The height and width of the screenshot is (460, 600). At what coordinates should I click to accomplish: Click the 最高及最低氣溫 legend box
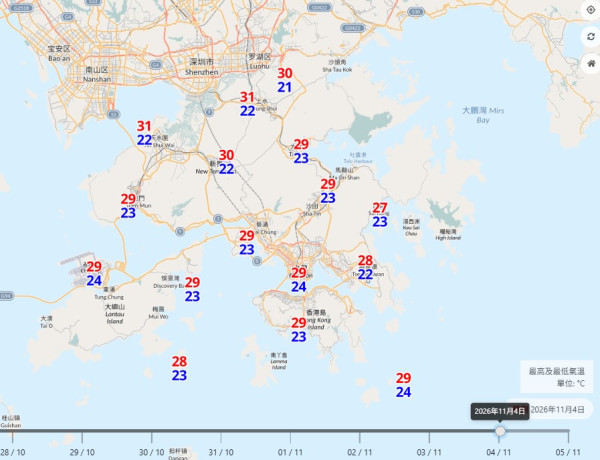click(556, 377)
